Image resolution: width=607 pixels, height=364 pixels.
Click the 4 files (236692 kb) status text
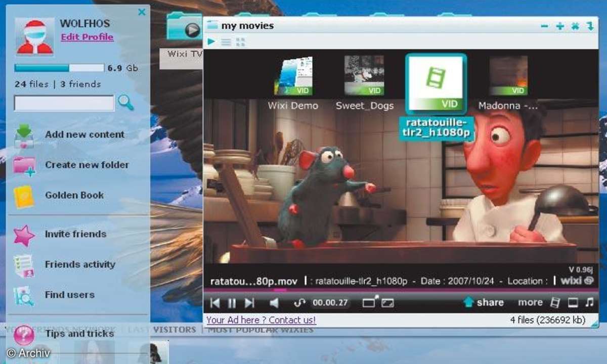coord(548,320)
